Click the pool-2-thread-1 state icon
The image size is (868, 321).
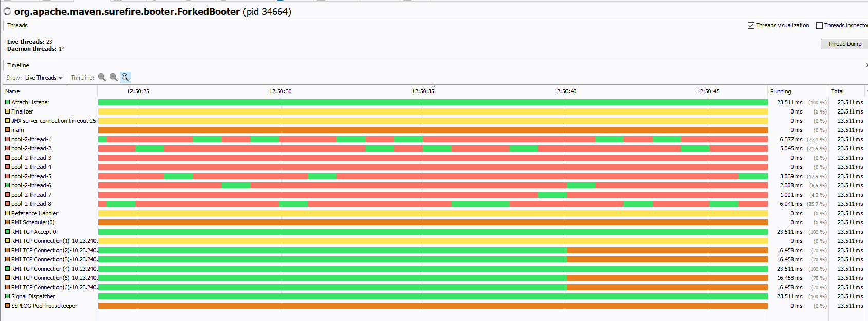click(8, 139)
